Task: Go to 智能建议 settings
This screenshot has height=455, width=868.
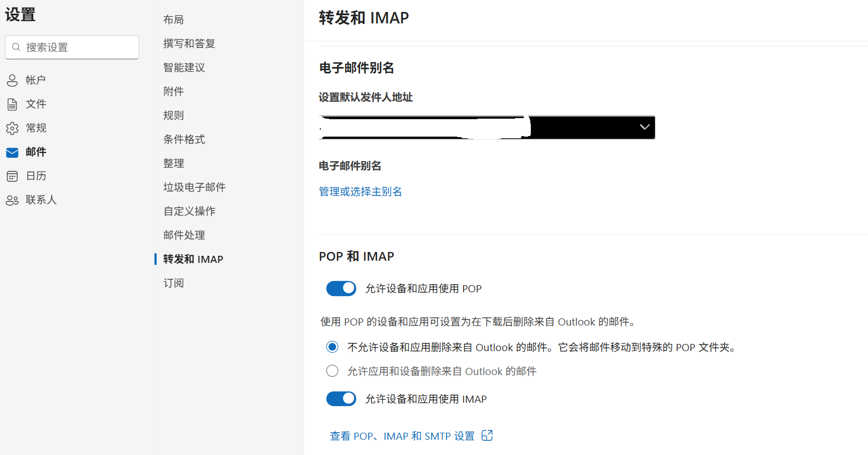Action: point(184,67)
